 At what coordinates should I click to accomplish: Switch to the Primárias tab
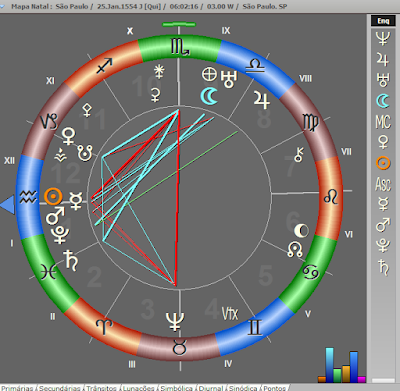coord(17,388)
